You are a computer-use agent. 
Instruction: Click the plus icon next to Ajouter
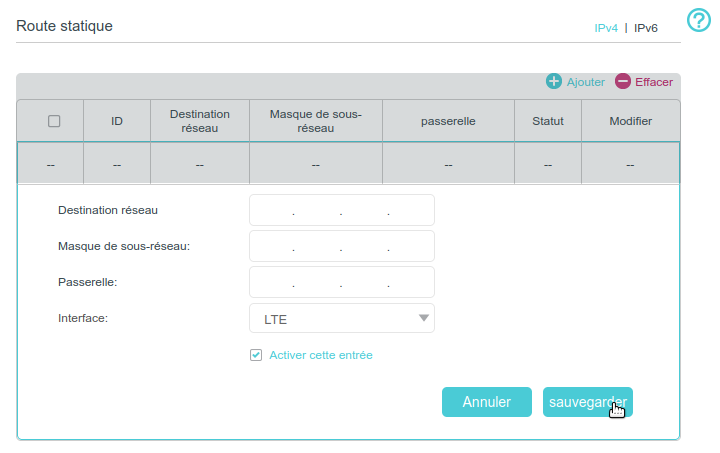coord(554,81)
